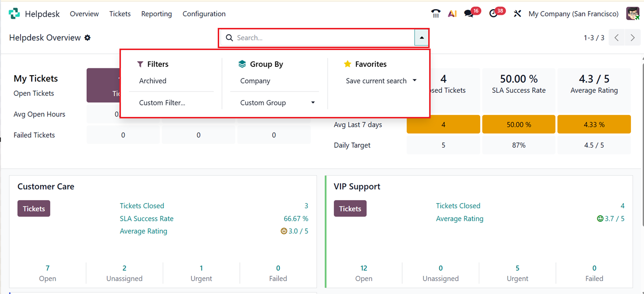Open VIP Support Tickets Closed link

click(x=458, y=205)
